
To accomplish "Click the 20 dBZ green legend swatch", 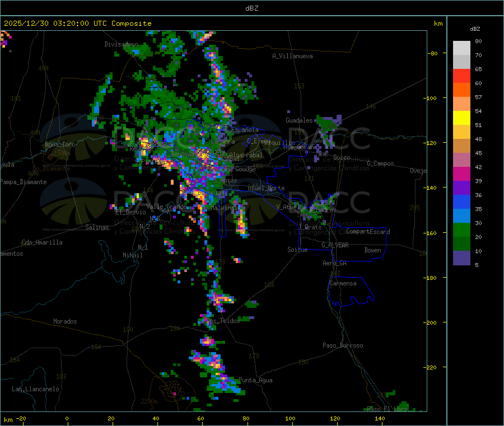I will coord(461,230).
